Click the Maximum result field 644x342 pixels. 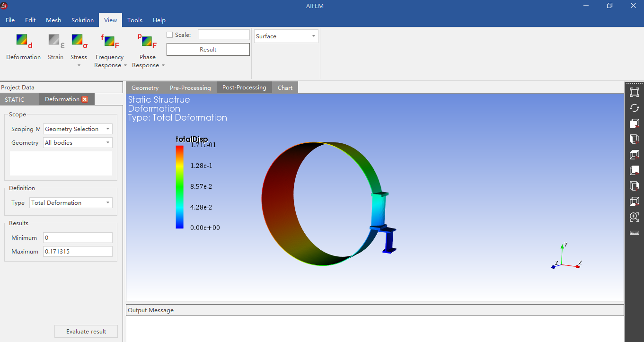[x=78, y=252]
